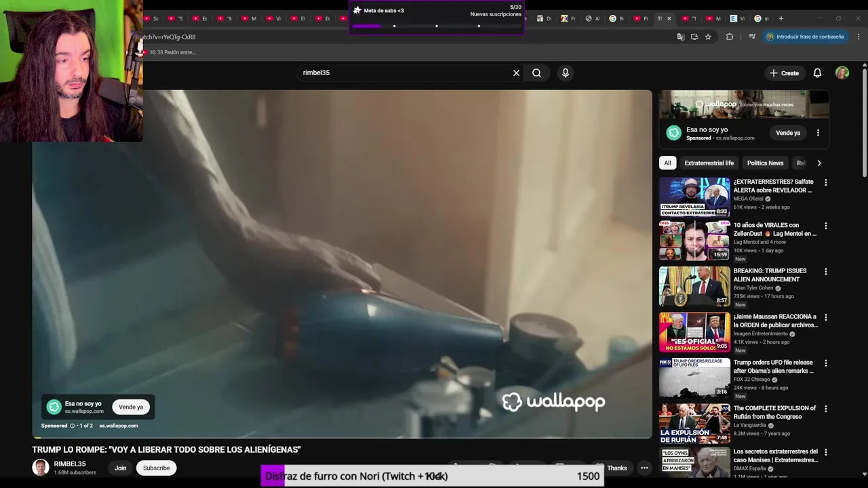Close the active browser tab

669,18
